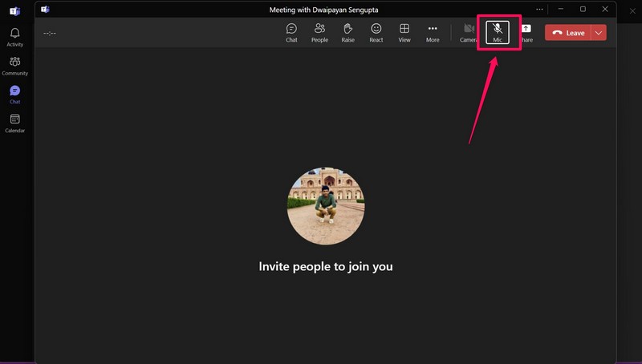Click the Teams logo in the sidebar
642x364 pixels.
tap(14, 11)
